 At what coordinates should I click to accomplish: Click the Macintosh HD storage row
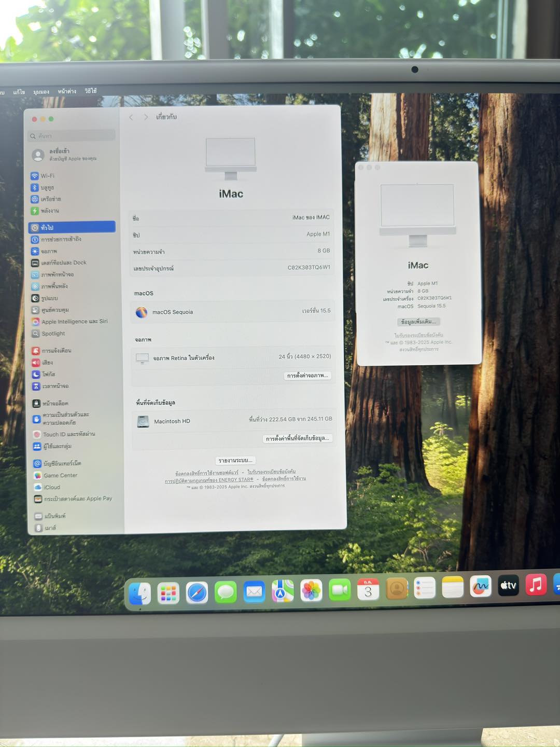233,421
